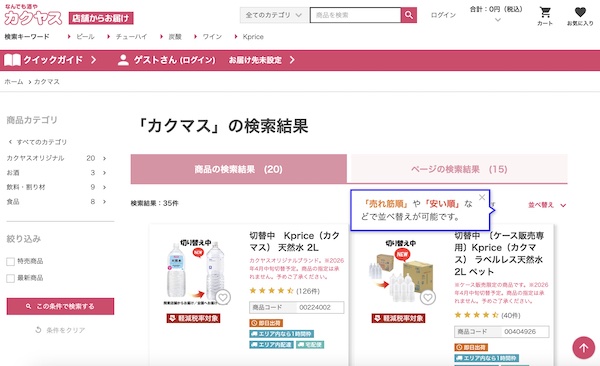Open the ケース販売専用 ラベルレス天然水 title
The image size is (600, 366).
[x=499, y=253]
